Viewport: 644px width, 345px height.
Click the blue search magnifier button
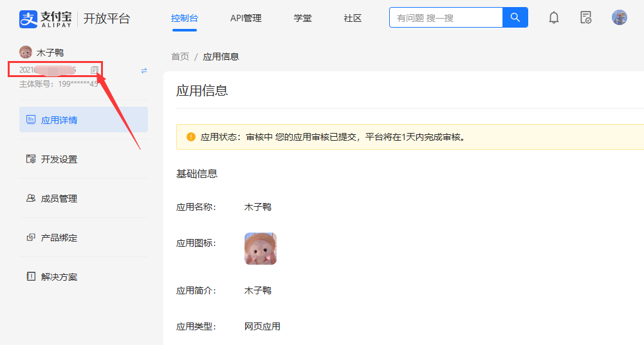[x=515, y=18]
